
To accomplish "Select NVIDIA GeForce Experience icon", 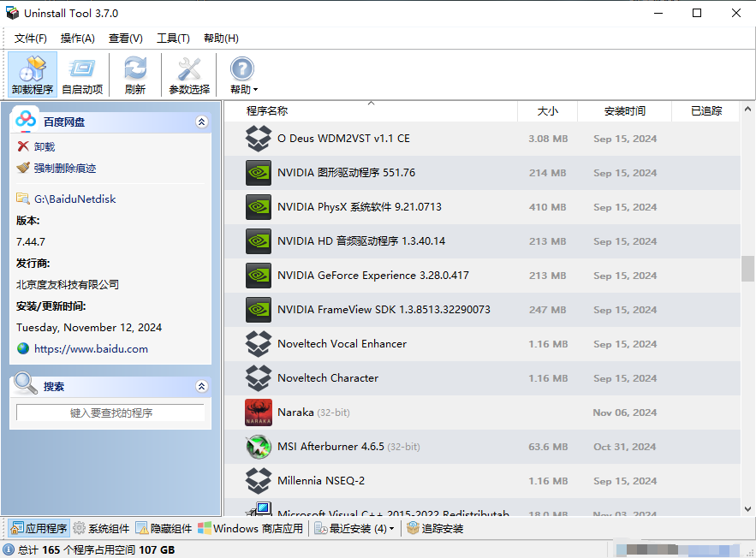I will click(259, 275).
